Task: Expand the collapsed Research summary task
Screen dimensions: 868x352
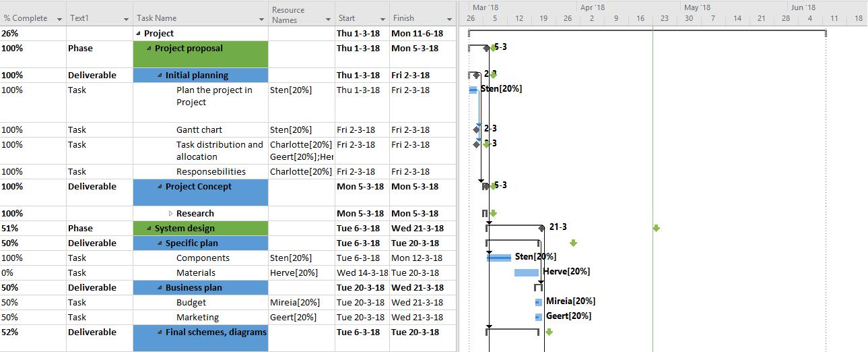Action: [171, 214]
